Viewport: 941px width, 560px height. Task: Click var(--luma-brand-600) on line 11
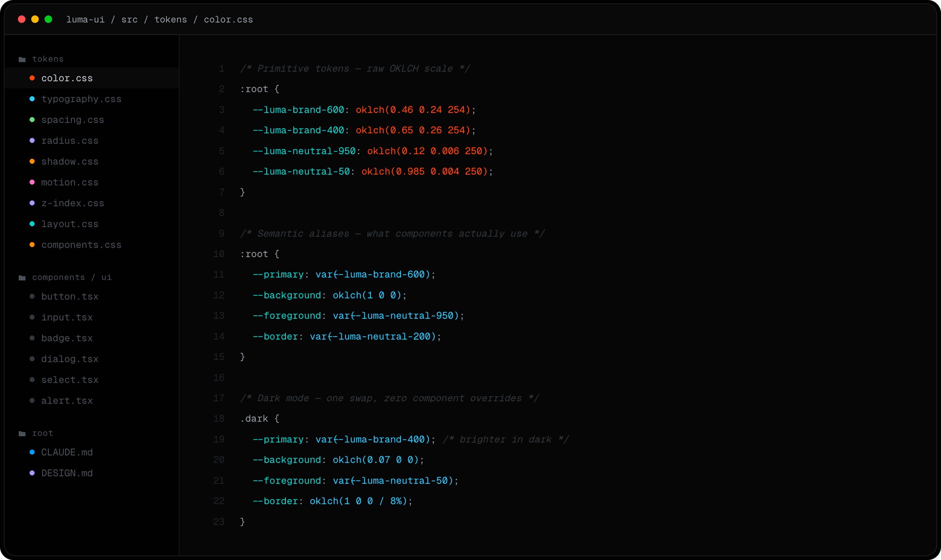[373, 274]
